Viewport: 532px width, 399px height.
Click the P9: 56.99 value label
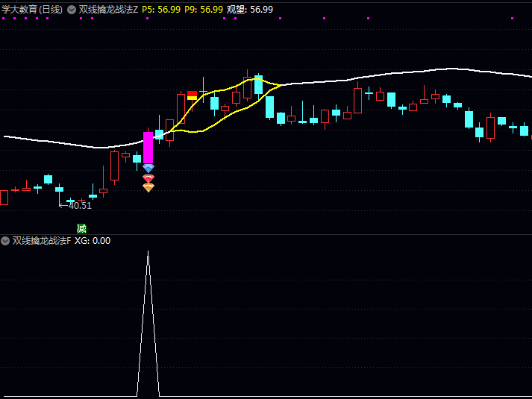pyautogui.click(x=204, y=10)
